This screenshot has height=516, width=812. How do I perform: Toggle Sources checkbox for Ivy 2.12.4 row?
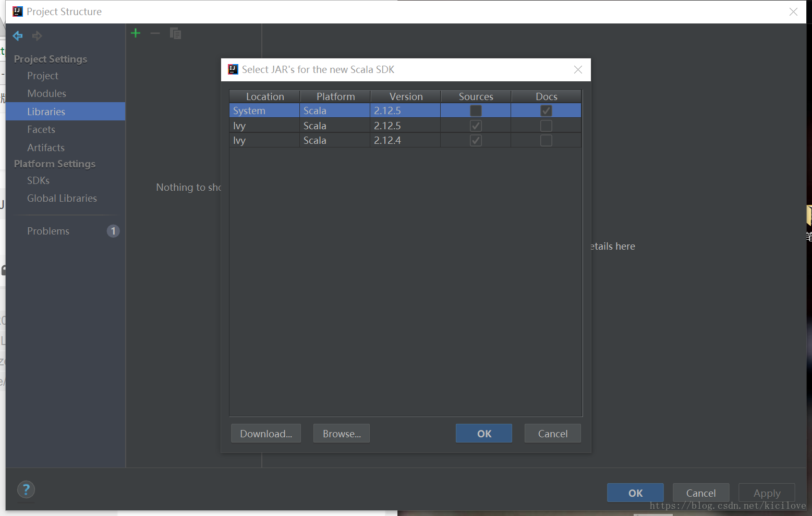[x=476, y=140]
